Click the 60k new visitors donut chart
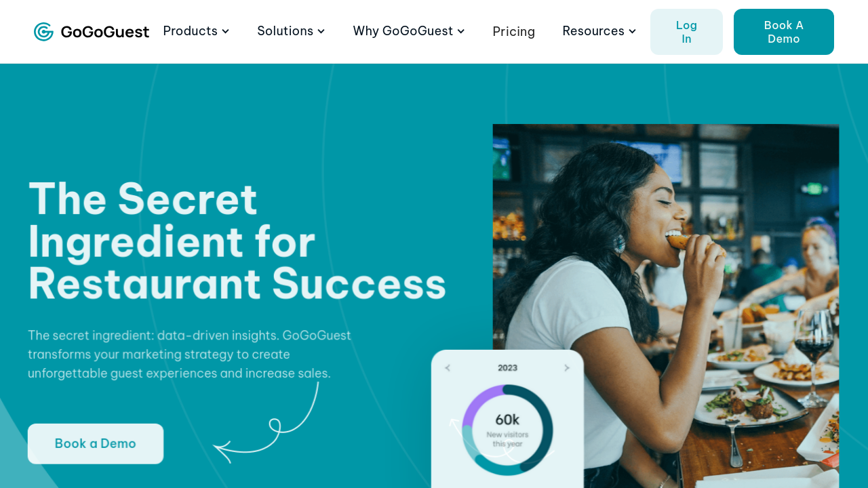 [x=507, y=430]
